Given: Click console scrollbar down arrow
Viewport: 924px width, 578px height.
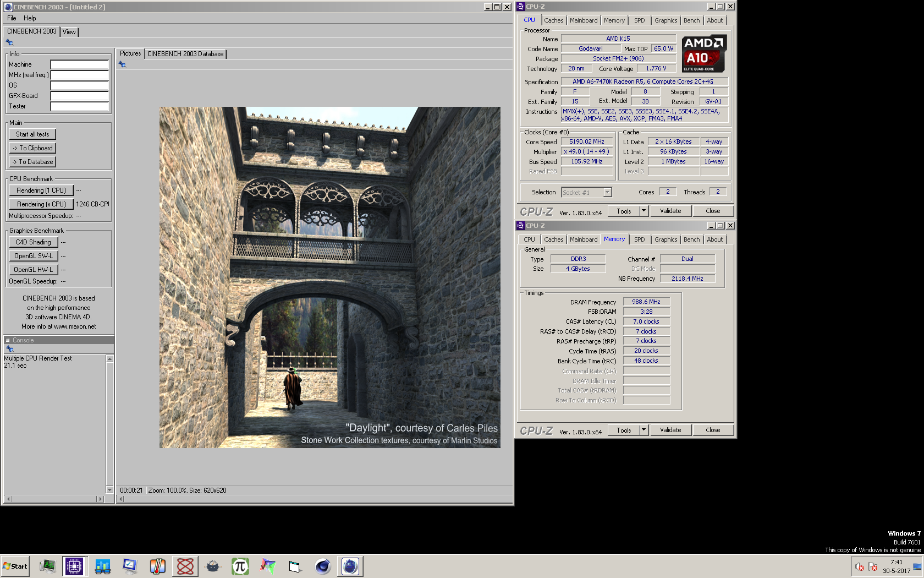Looking at the screenshot, I should (109, 490).
